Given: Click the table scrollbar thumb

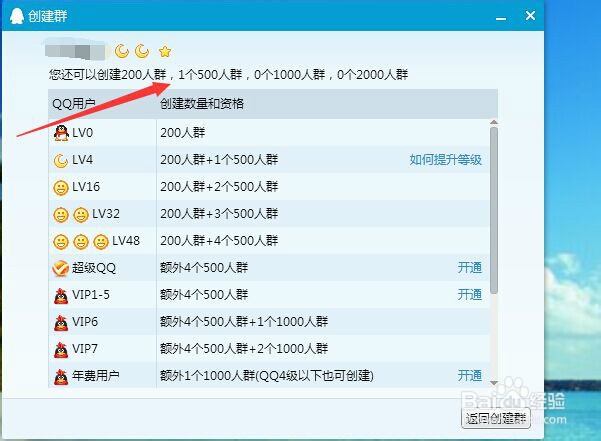Looking at the screenshot, I should click(494, 211).
